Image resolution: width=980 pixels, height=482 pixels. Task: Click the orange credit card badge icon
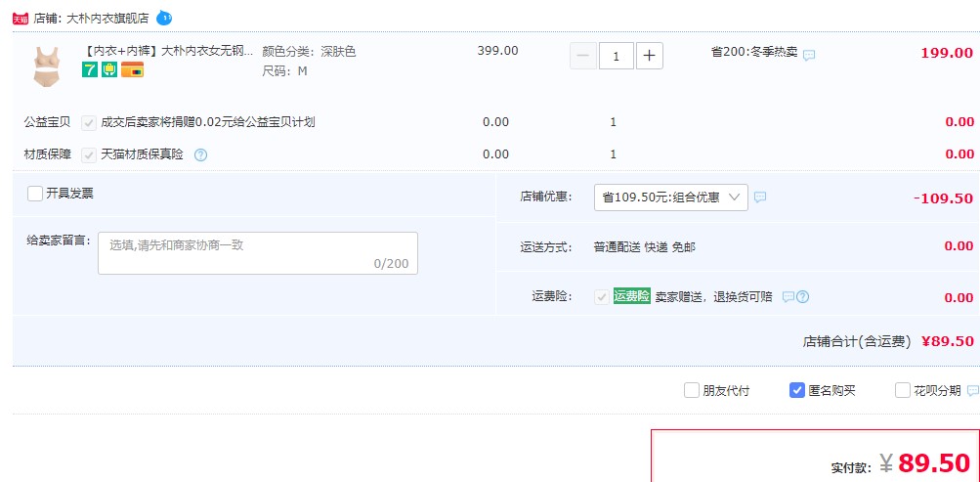click(133, 69)
